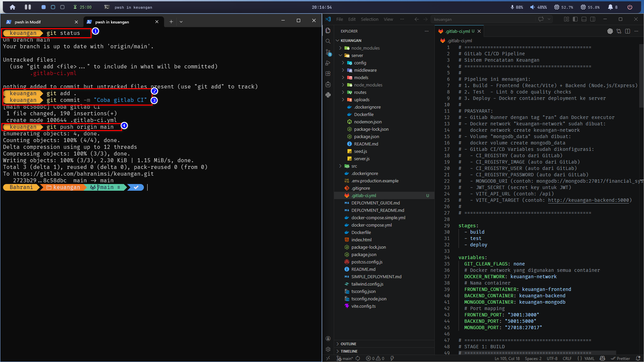The image size is (644, 362).
Task: Open the Source Control view in VS Code
Action: click(x=328, y=52)
